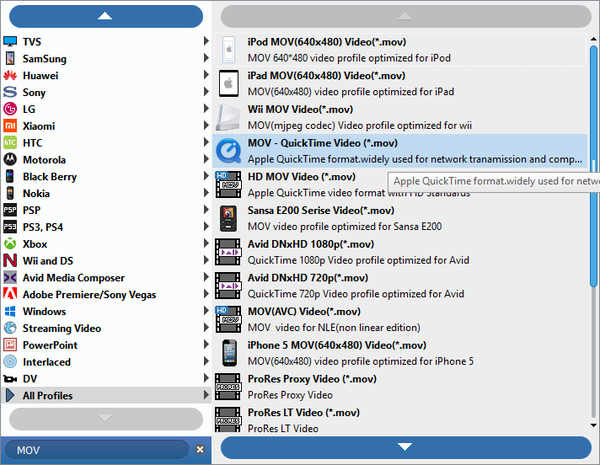
Task: Expand the All Profiles submenu arrow
Action: [206, 396]
